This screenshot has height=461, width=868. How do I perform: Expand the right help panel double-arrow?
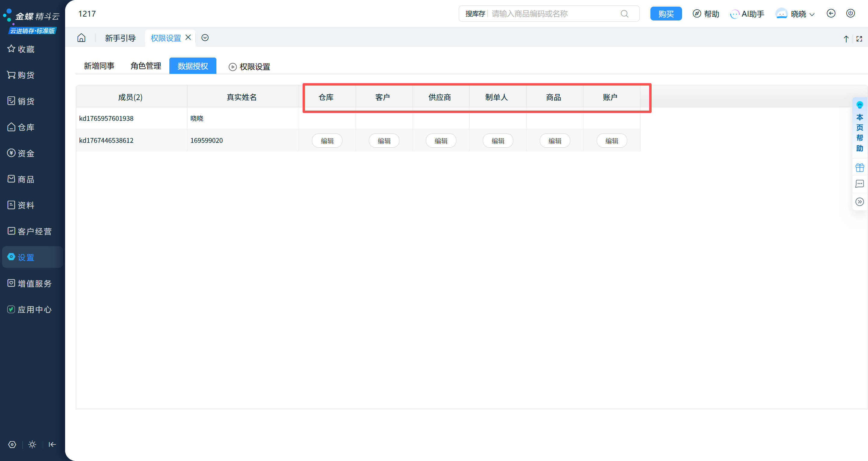point(860,202)
